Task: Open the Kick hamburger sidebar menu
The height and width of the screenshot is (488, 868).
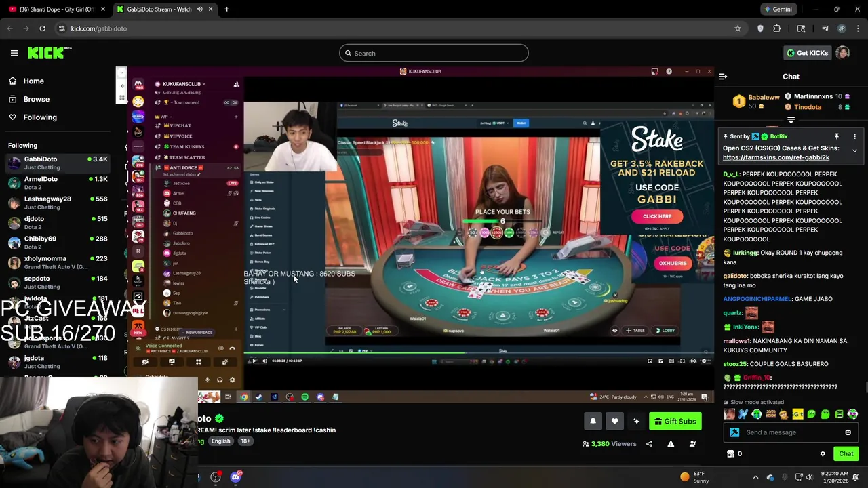Action: (14, 53)
